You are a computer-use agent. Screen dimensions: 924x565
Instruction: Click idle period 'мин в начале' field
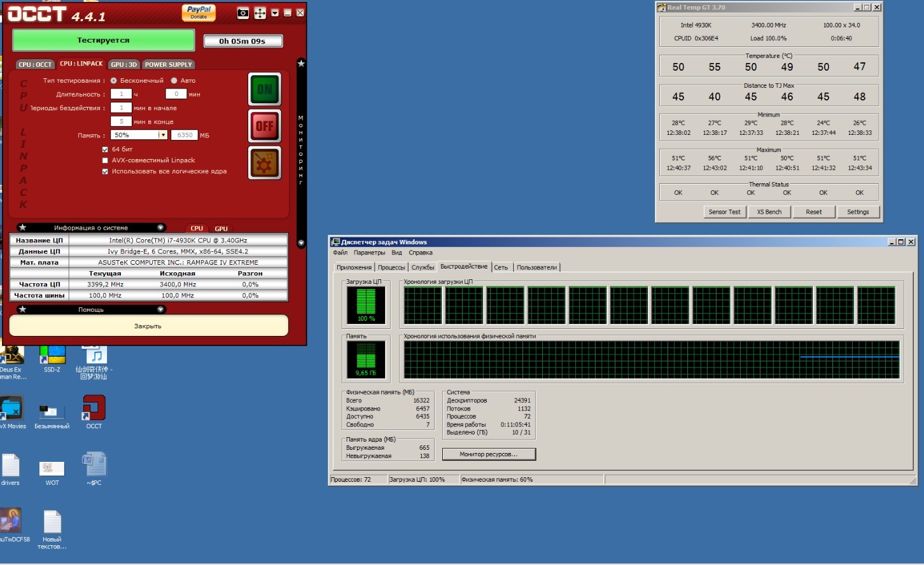coord(121,108)
